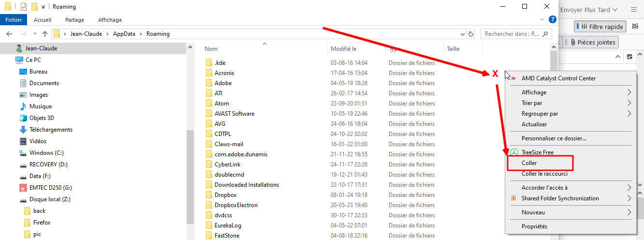The height and width of the screenshot is (240, 644).
Task: Select the Adobe folder icon
Action: (209, 83)
